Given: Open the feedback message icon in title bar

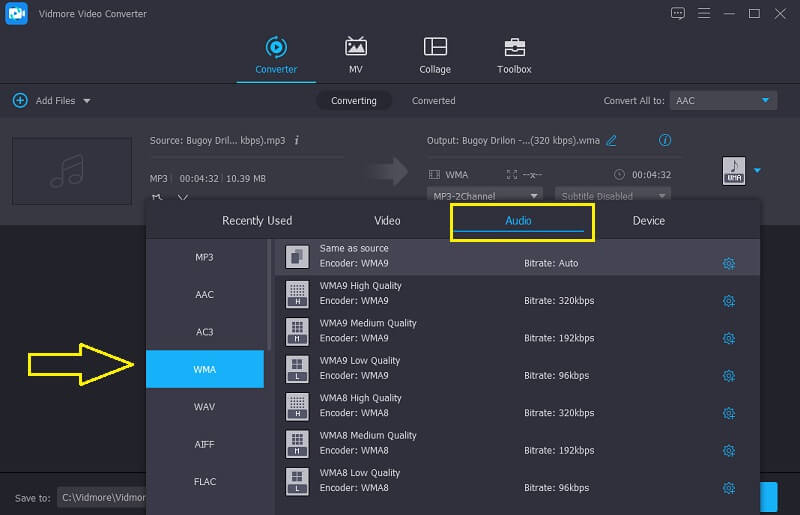Looking at the screenshot, I should click(678, 13).
